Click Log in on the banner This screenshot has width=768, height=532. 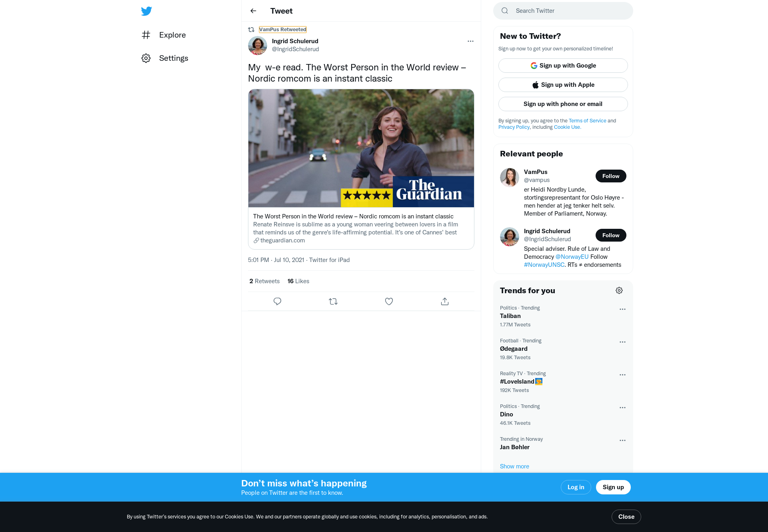click(x=576, y=487)
